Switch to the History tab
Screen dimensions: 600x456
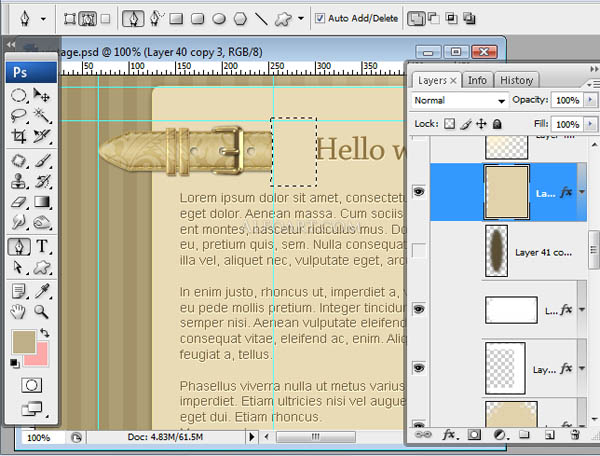(517, 80)
